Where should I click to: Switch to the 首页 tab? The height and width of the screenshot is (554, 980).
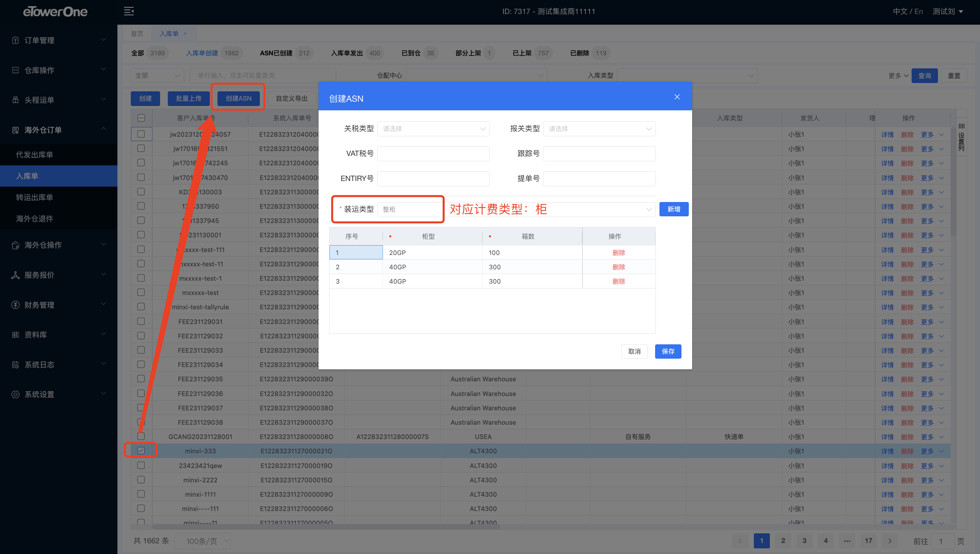[x=137, y=34]
